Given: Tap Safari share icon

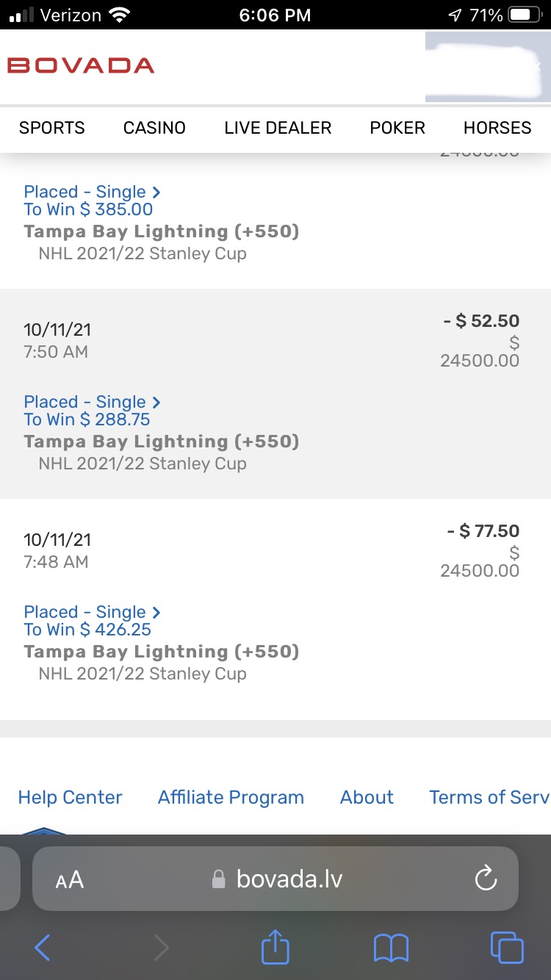Looking at the screenshot, I should tap(275, 946).
